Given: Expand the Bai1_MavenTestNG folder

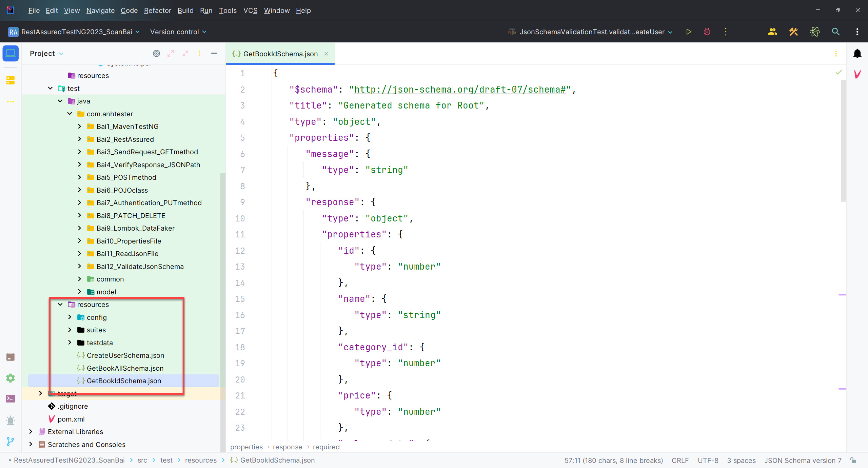Looking at the screenshot, I should [x=79, y=126].
